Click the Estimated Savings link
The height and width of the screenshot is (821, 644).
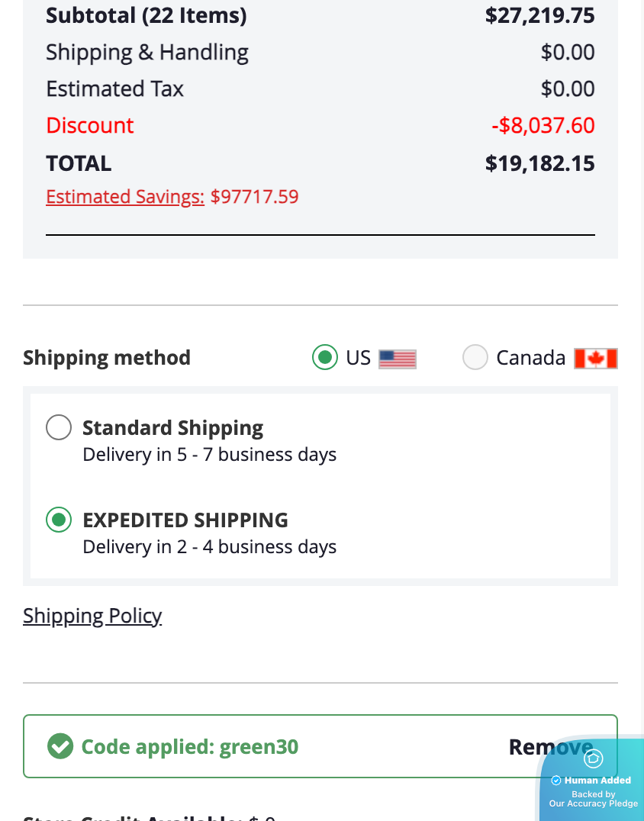tap(124, 197)
